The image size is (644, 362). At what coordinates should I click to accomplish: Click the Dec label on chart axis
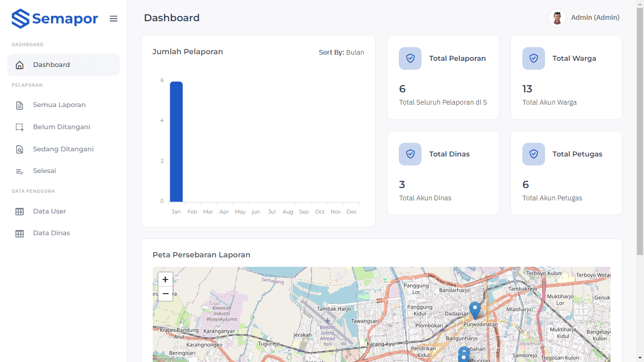(352, 212)
